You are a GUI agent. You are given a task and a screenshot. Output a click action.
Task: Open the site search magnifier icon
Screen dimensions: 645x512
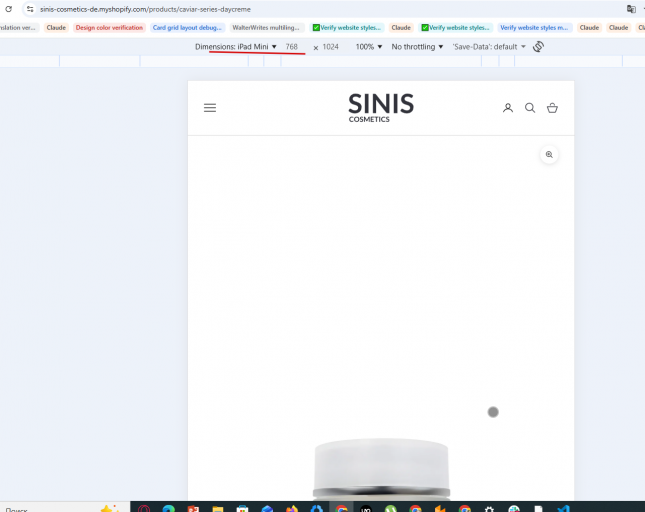click(x=530, y=108)
